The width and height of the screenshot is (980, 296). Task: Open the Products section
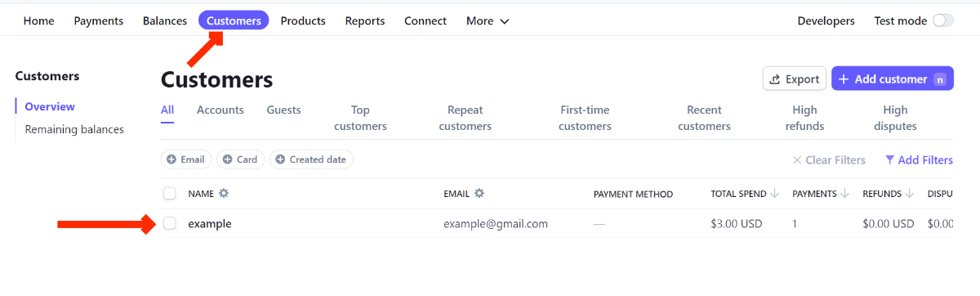303,21
